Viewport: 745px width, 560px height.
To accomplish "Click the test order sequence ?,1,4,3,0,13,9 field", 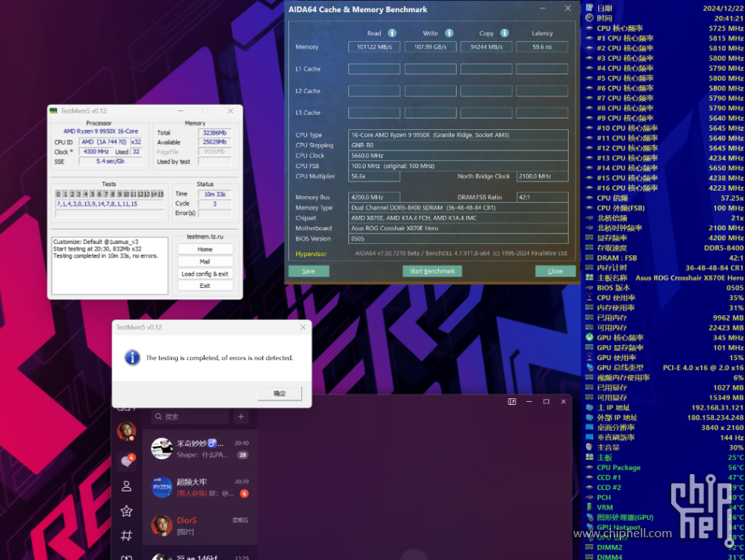I will click(109, 204).
